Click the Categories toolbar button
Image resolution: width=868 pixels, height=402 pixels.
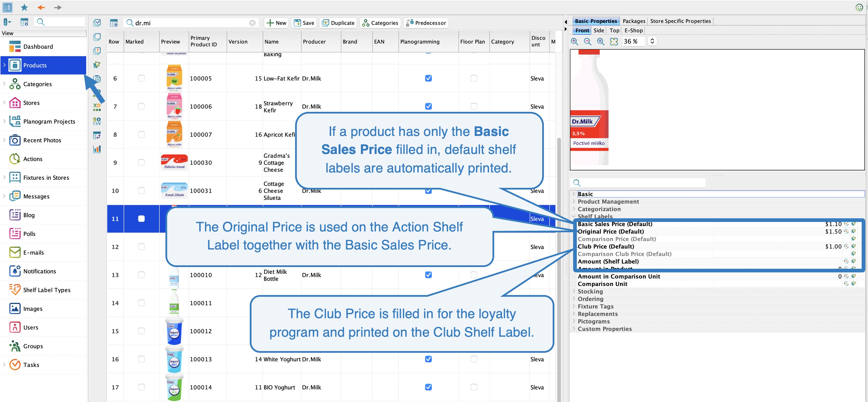tap(380, 23)
